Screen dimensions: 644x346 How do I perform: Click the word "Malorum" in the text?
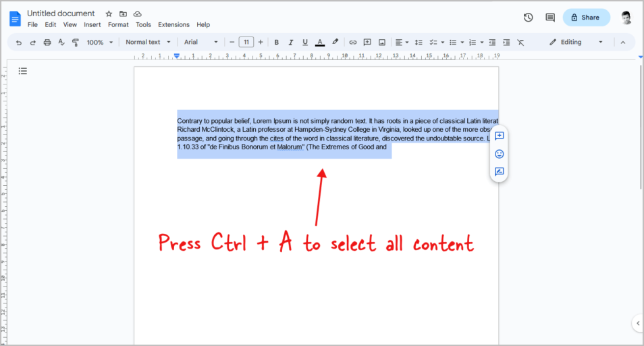[x=290, y=147]
